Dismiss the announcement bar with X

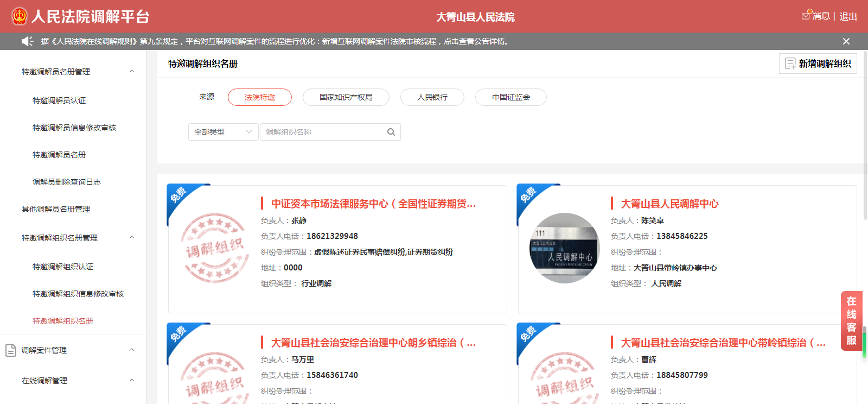pos(846,41)
